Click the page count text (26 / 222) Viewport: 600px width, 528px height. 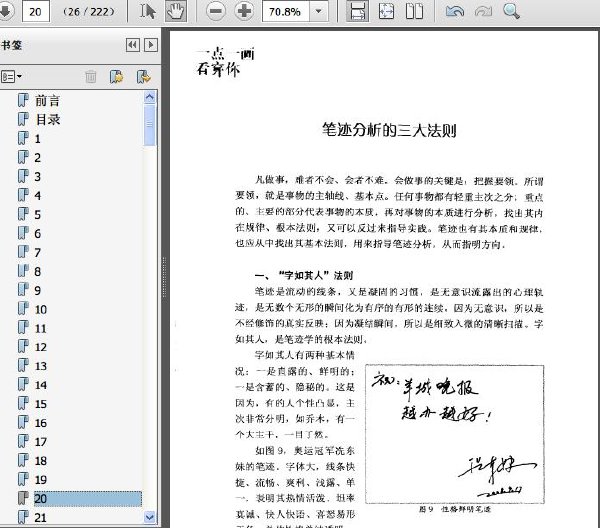[88, 12]
